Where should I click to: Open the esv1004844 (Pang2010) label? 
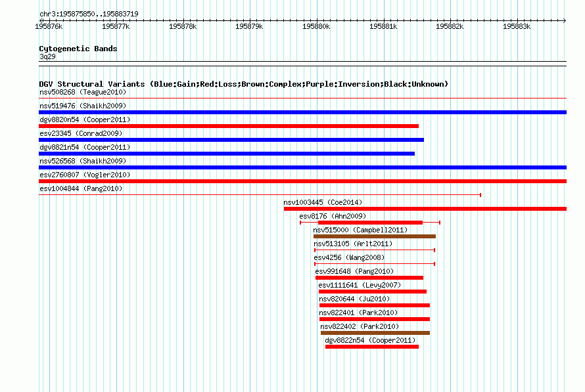click(x=81, y=188)
